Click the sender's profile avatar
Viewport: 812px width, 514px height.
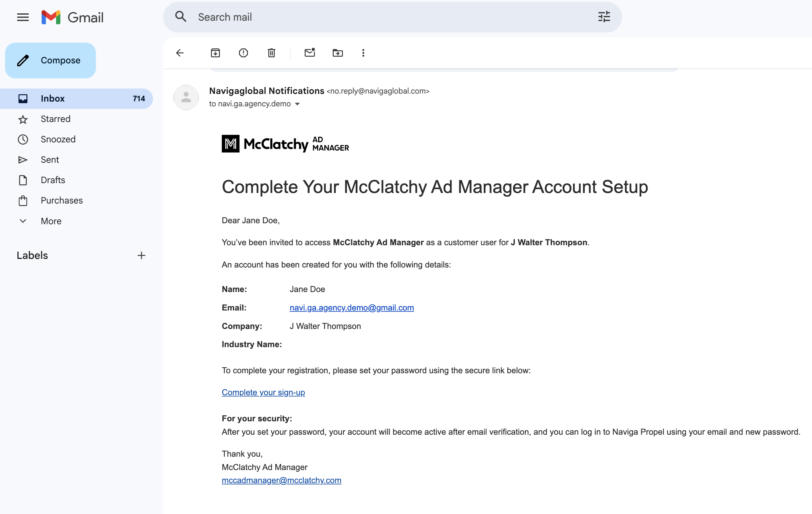[x=186, y=97]
